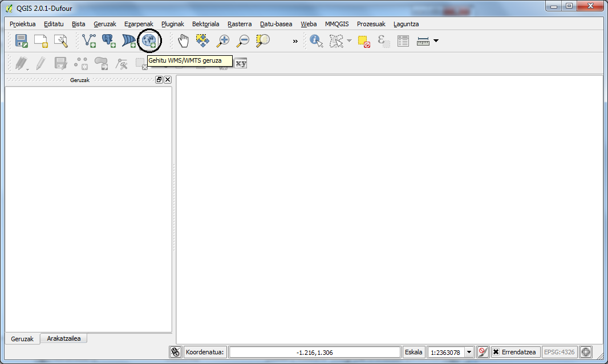Toggle the Errendatzea render checkbox
608x364 pixels.
[496, 352]
